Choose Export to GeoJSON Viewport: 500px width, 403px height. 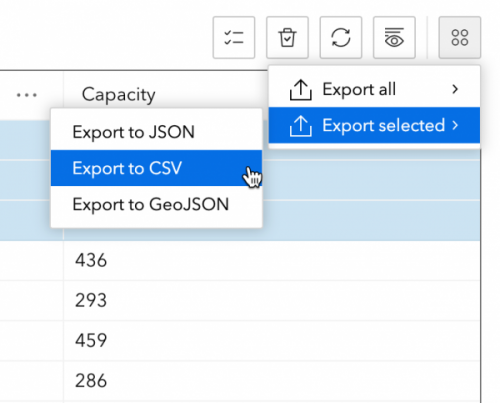[156, 204]
